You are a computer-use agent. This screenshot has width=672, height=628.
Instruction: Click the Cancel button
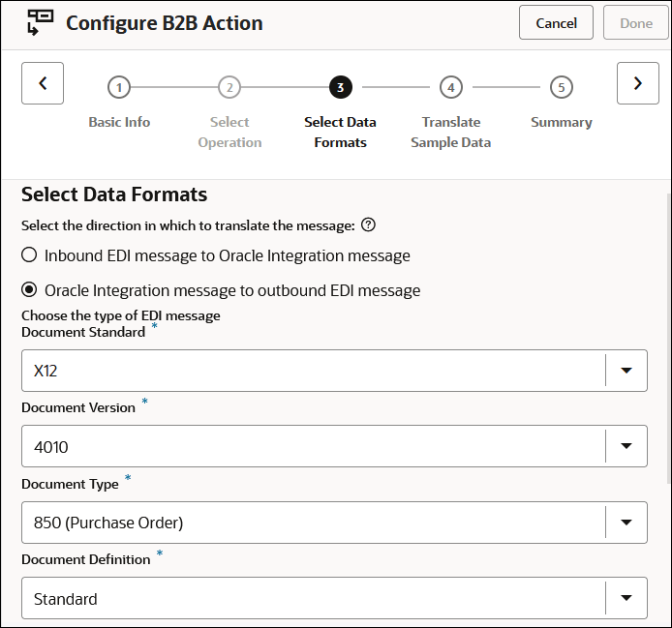tap(556, 22)
